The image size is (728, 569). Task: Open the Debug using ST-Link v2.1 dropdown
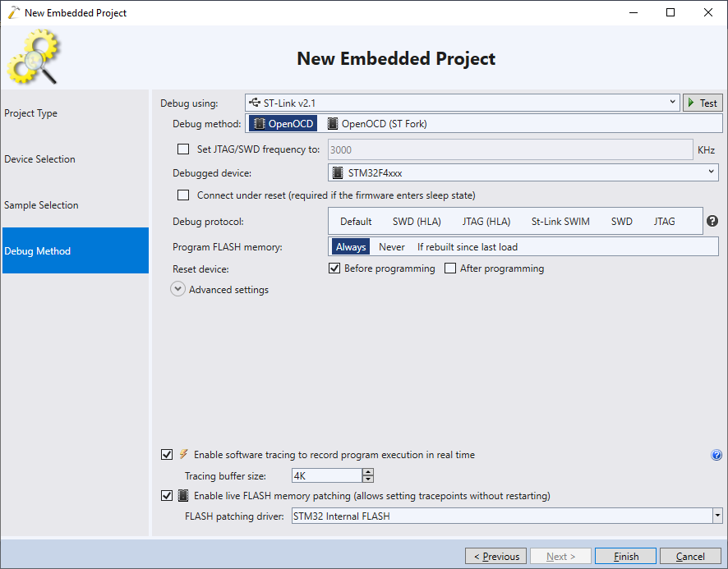click(x=463, y=103)
